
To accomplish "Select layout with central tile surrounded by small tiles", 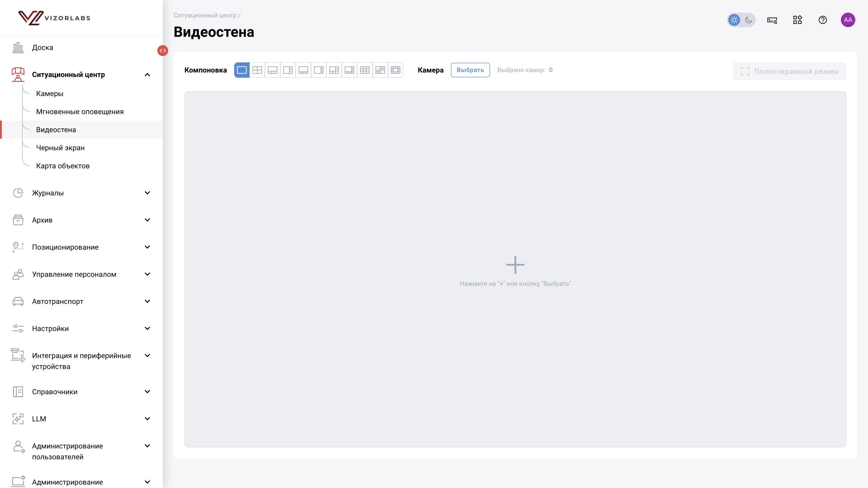I will tap(396, 70).
